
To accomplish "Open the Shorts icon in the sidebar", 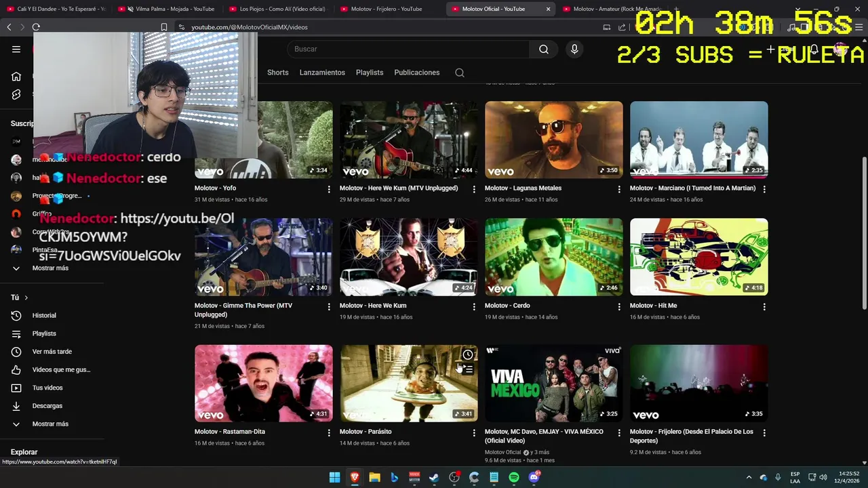I will click(16, 95).
